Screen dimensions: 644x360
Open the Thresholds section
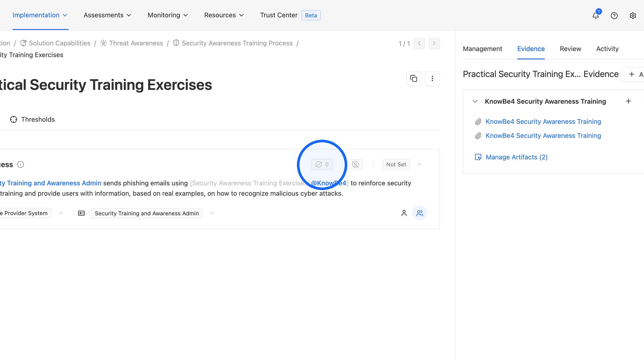tap(32, 120)
